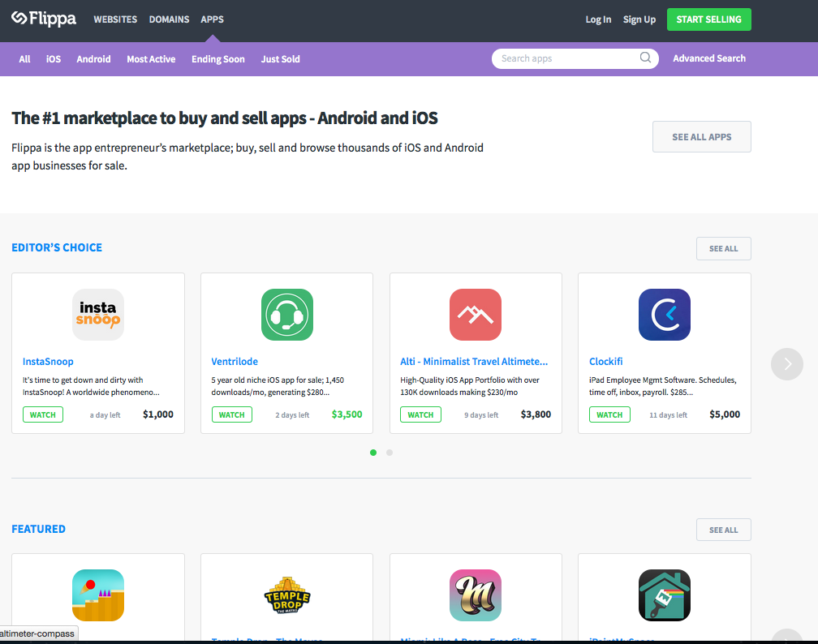Watch the Alti listing
Image resolution: width=818 pixels, height=644 pixels.
(420, 414)
